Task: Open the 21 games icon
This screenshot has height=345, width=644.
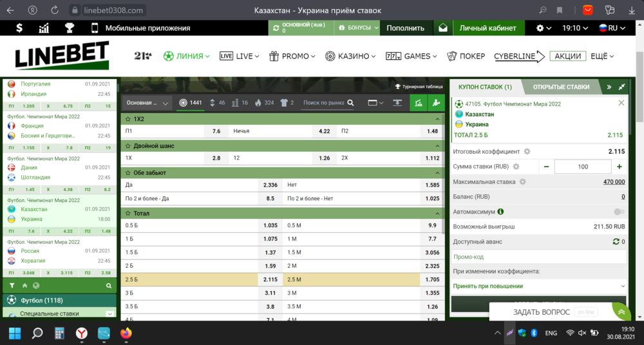Action: 142,56
